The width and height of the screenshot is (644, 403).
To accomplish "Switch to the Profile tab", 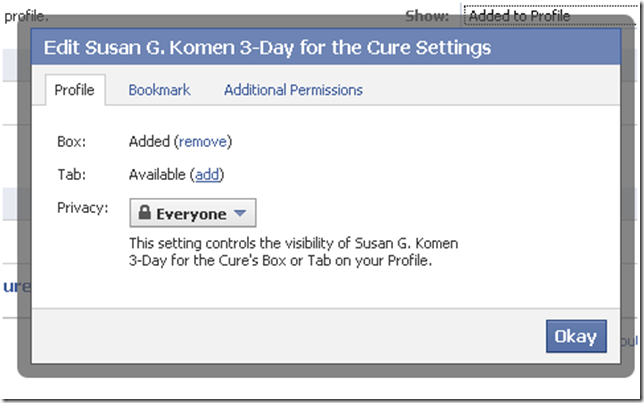I will tap(74, 90).
